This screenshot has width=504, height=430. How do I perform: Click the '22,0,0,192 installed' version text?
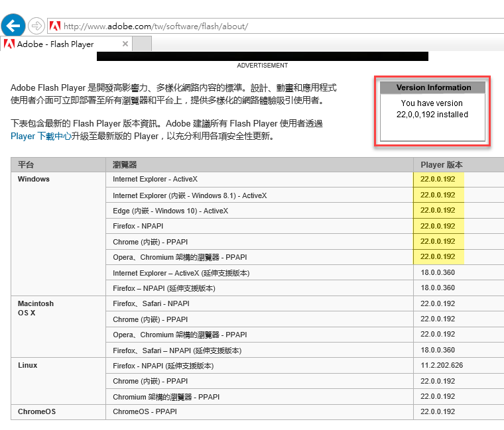(x=432, y=115)
